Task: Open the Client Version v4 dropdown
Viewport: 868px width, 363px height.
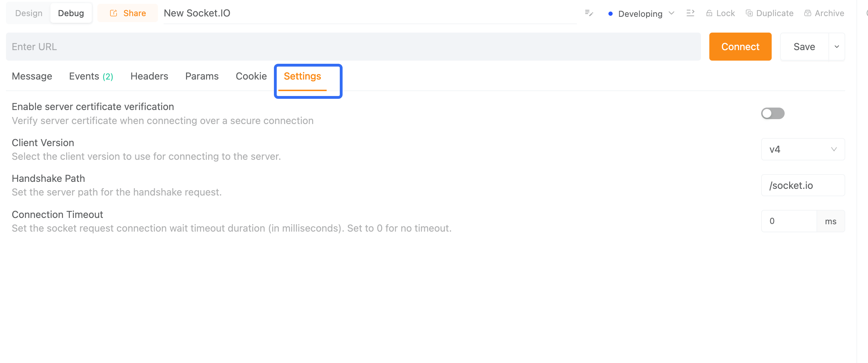Action: pos(803,149)
